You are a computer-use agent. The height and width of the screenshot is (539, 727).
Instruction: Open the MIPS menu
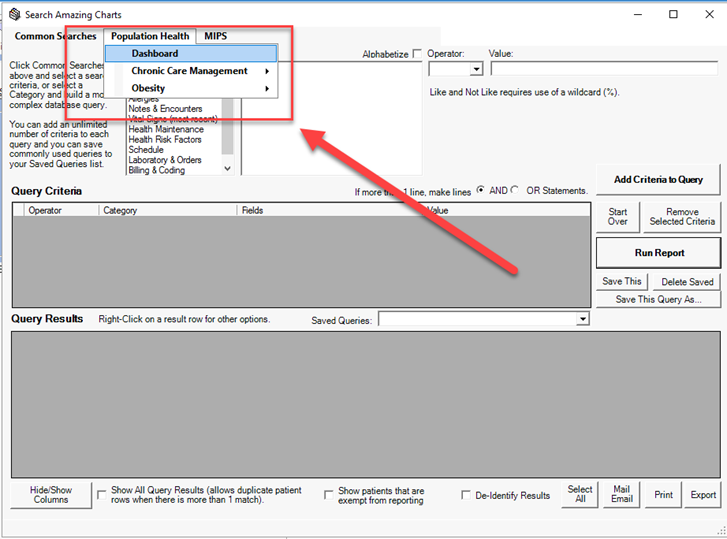[215, 36]
